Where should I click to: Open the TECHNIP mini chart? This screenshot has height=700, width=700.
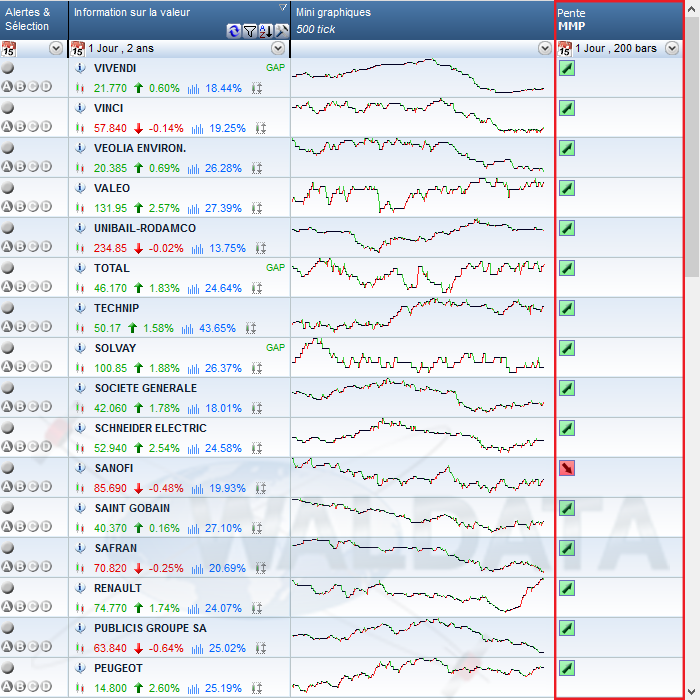(418, 315)
